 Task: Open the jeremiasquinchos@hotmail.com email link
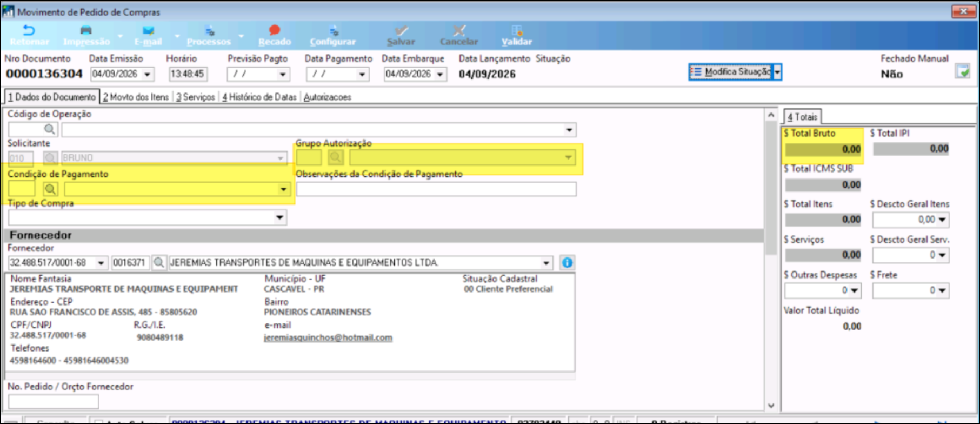point(328,337)
